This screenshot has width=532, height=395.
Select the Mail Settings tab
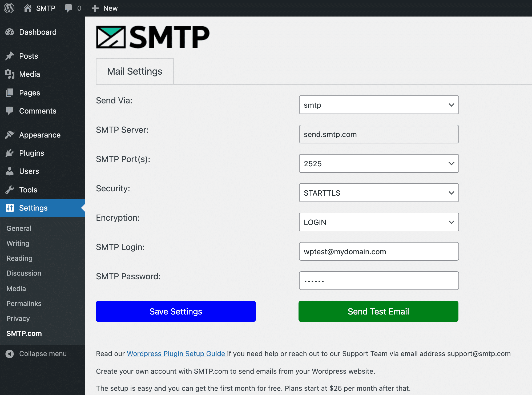coord(135,71)
